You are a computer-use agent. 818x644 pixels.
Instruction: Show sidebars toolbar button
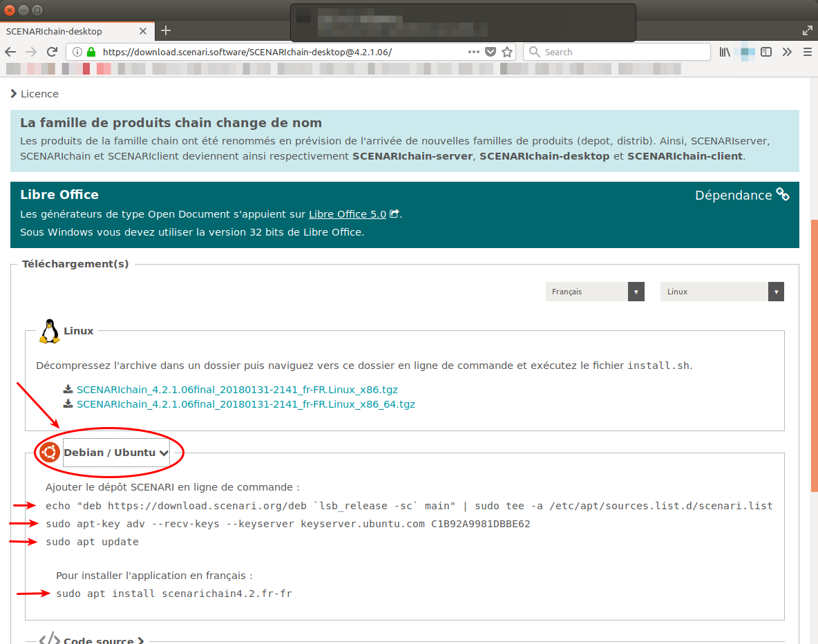point(765,52)
